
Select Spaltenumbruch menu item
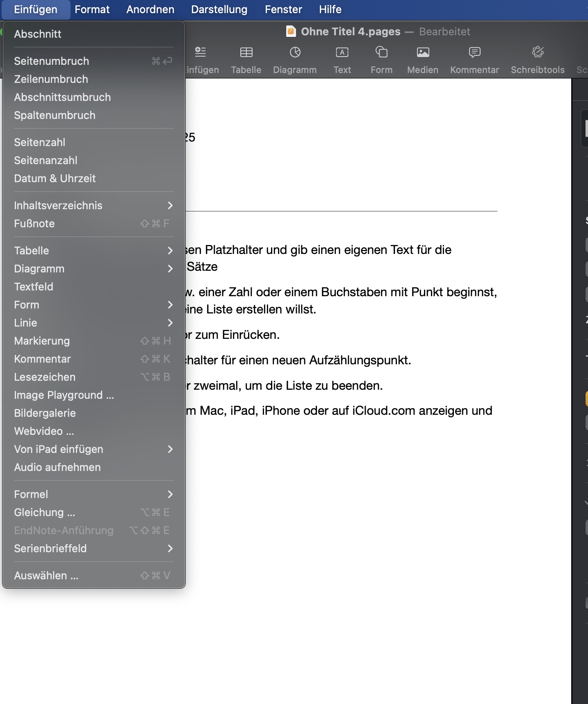[x=94, y=115]
